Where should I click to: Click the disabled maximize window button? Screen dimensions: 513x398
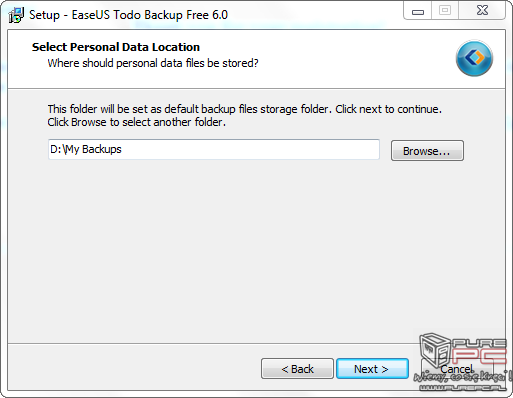pos(445,11)
